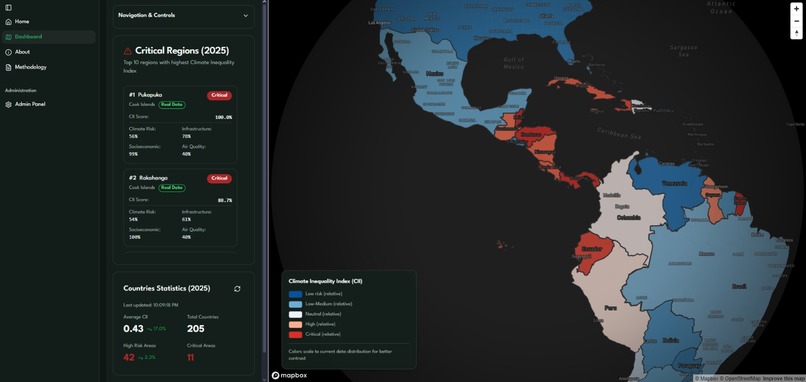Click the Critical red legend swatch
806x382 pixels.
(x=295, y=334)
